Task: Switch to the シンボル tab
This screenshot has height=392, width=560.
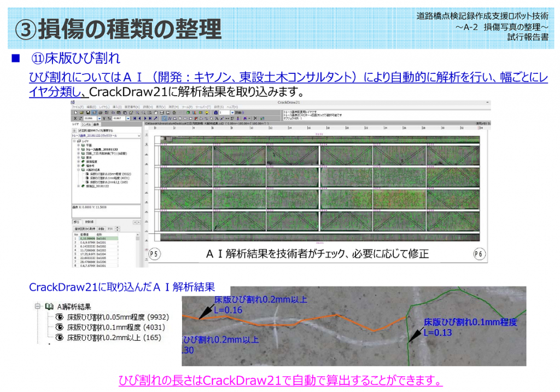Action: 87,125
